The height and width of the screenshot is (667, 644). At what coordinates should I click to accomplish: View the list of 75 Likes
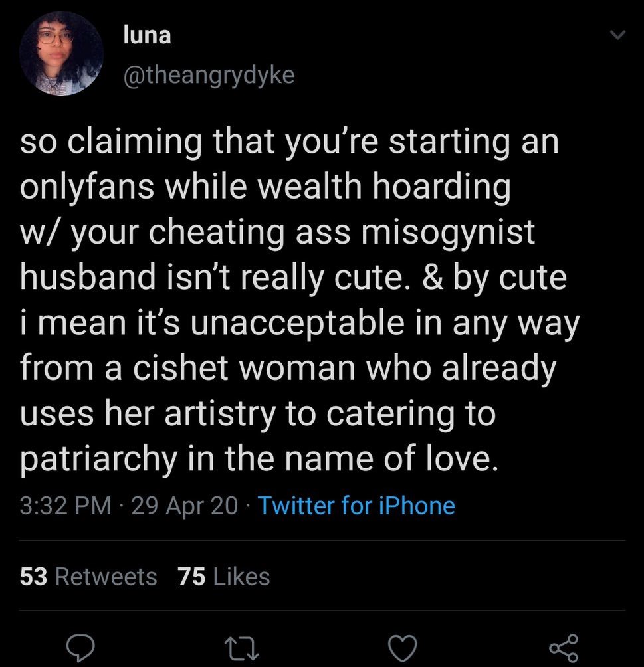tap(224, 576)
